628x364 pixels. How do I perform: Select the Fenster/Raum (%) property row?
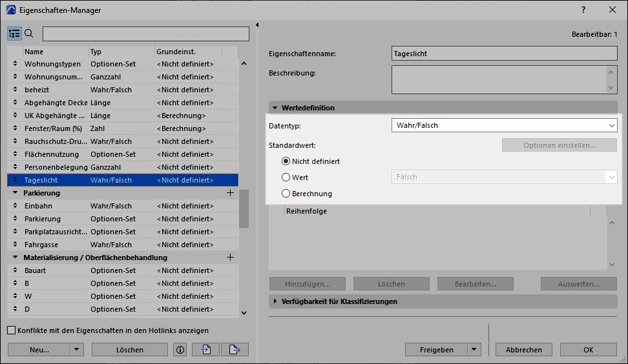[x=123, y=128]
